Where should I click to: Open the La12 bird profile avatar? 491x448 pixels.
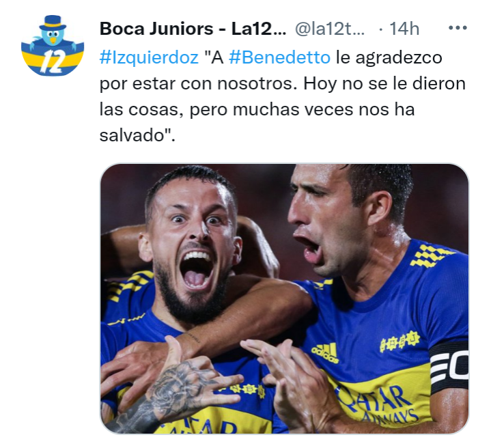(x=53, y=45)
